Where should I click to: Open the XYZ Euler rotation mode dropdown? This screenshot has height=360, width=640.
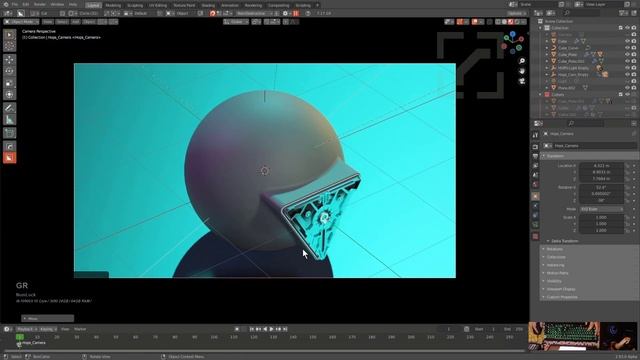pos(602,209)
